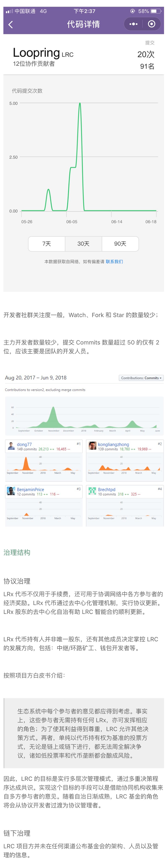Open kongliangzhong contributor profile link
The width and height of the screenshot is (167, 868).
pos(113,444)
